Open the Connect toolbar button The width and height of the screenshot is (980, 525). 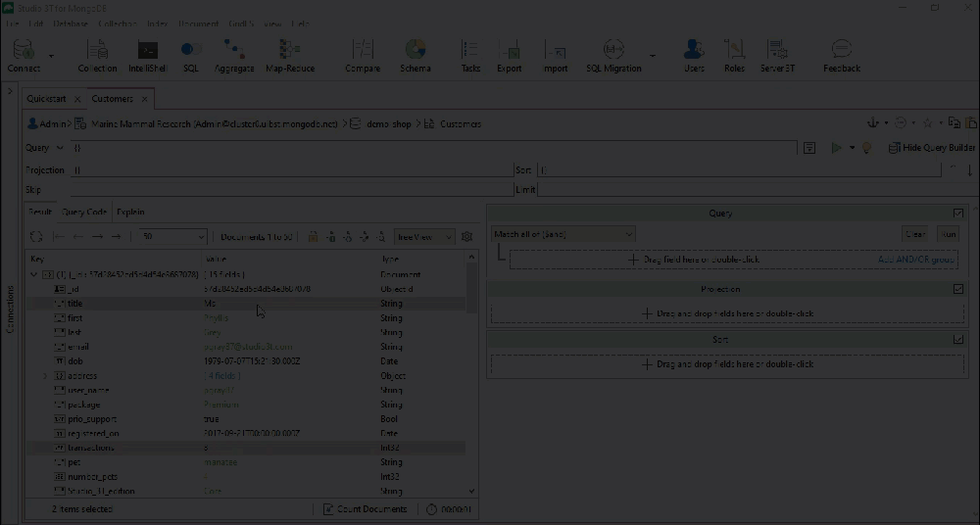(x=24, y=56)
